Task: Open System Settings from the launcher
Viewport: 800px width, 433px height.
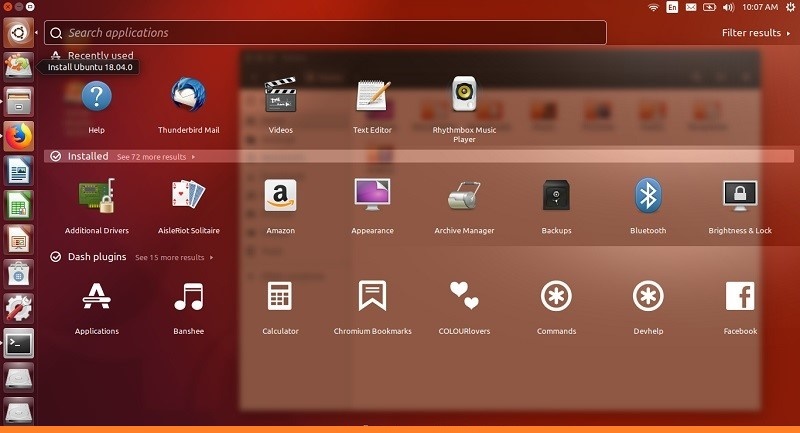Action: click(18, 309)
